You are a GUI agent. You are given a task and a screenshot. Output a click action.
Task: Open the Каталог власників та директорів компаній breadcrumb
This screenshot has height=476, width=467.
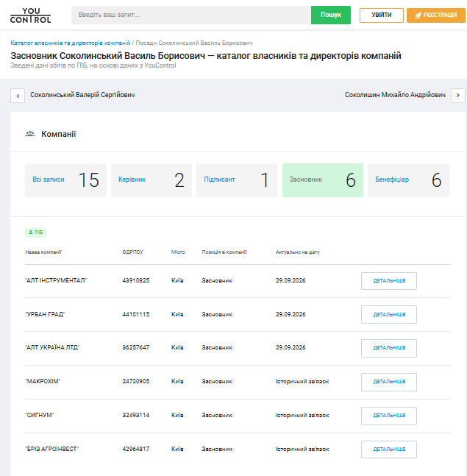71,43
